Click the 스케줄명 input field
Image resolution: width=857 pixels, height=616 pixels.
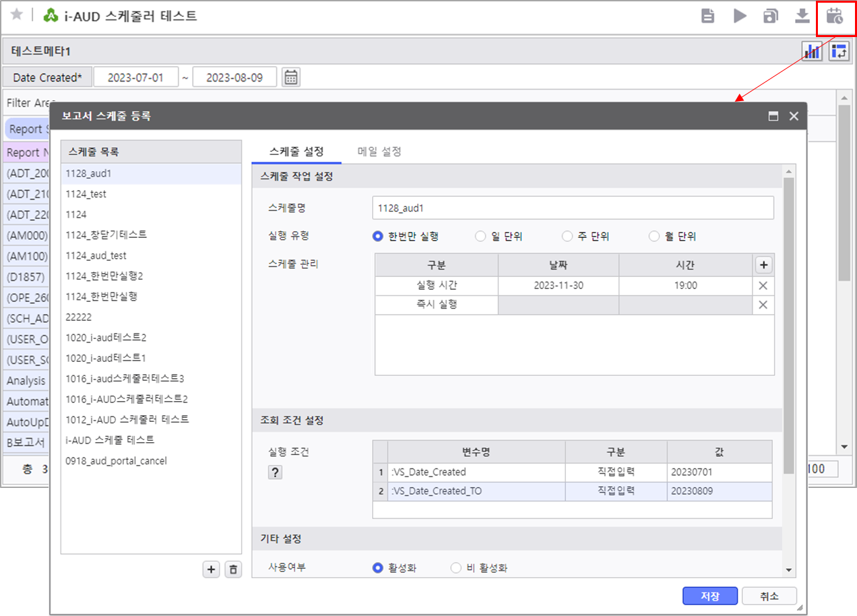[573, 208]
